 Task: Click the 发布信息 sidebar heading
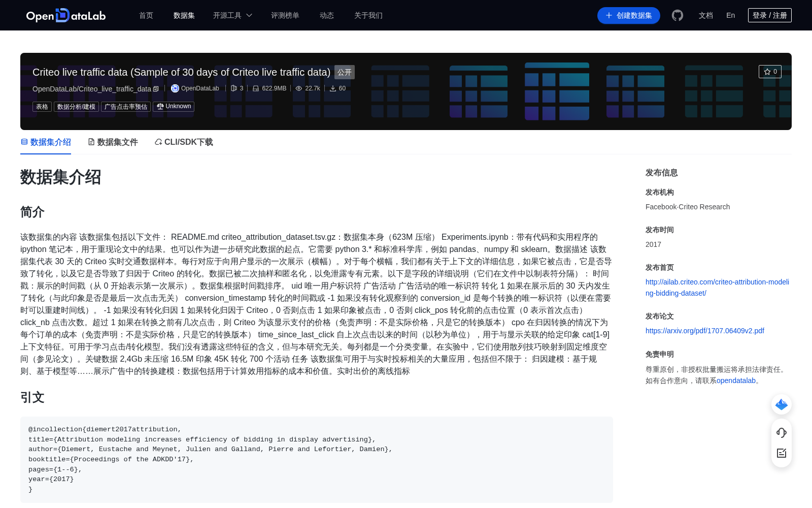662,173
